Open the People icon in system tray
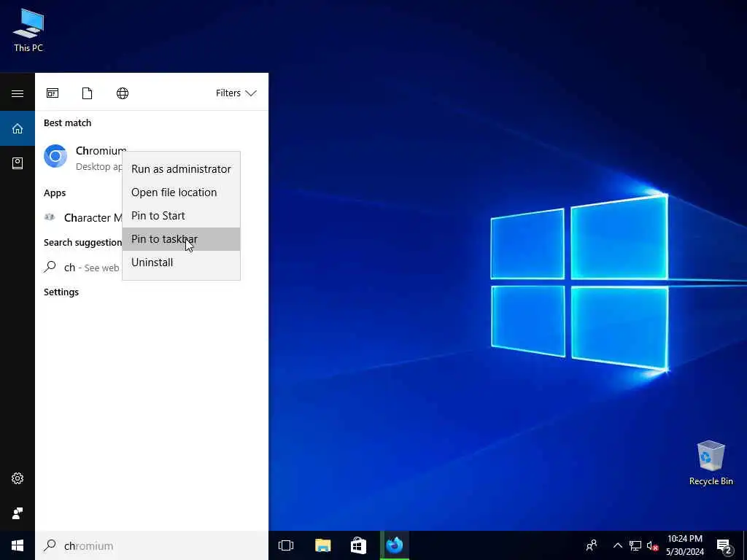The width and height of the screenshot is (747, 560). [x=592, y=545]
